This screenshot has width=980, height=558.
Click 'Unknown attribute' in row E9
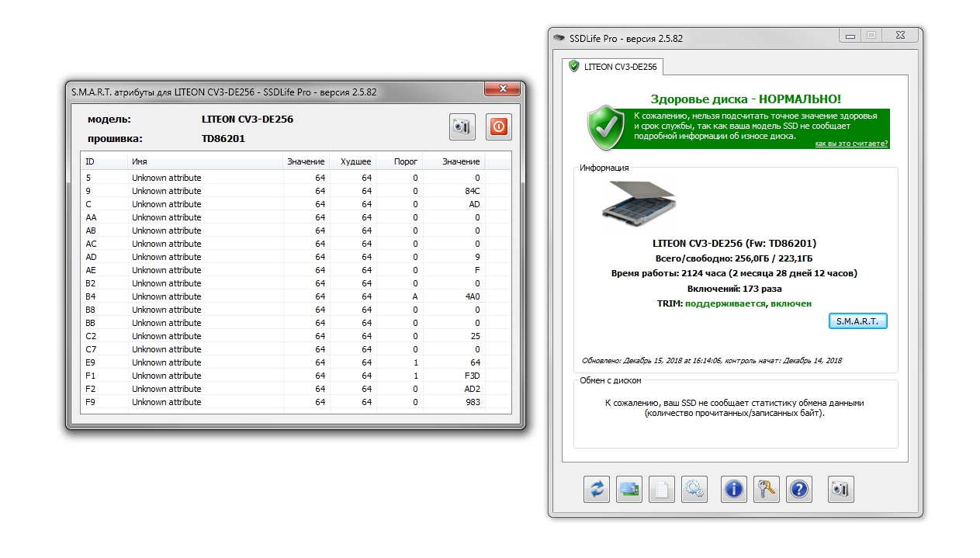coord(166,362)
